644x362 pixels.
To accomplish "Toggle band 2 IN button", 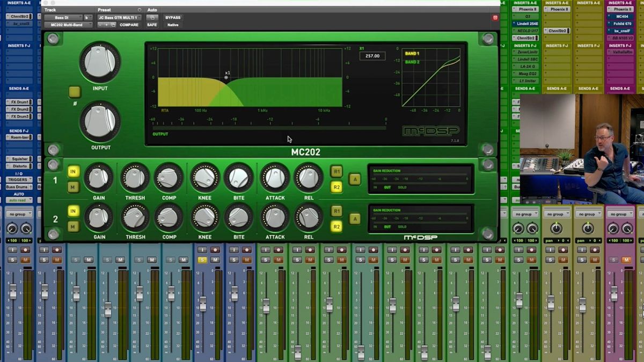I will click(73, 211).
